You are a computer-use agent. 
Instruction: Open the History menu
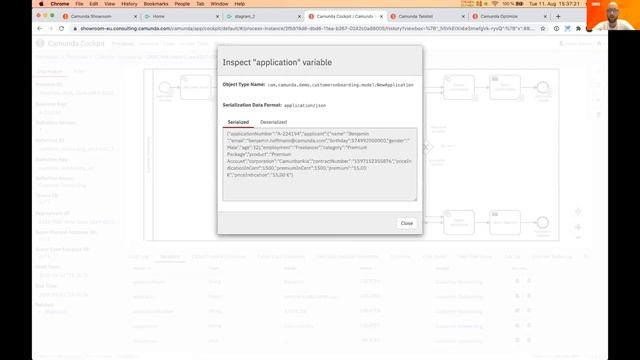129,4
